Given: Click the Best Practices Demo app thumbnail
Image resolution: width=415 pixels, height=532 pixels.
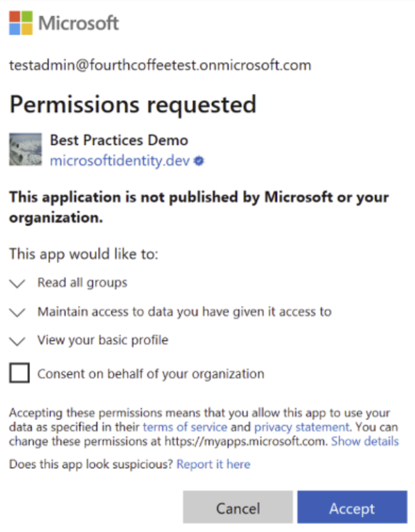Looking at the screenshot, I should [25, 150].
